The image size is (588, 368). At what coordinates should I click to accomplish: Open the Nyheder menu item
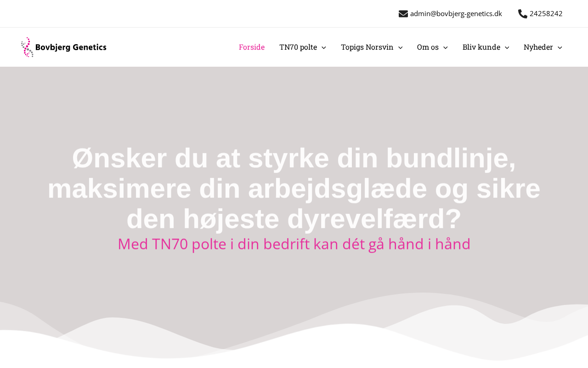(538, 47)
